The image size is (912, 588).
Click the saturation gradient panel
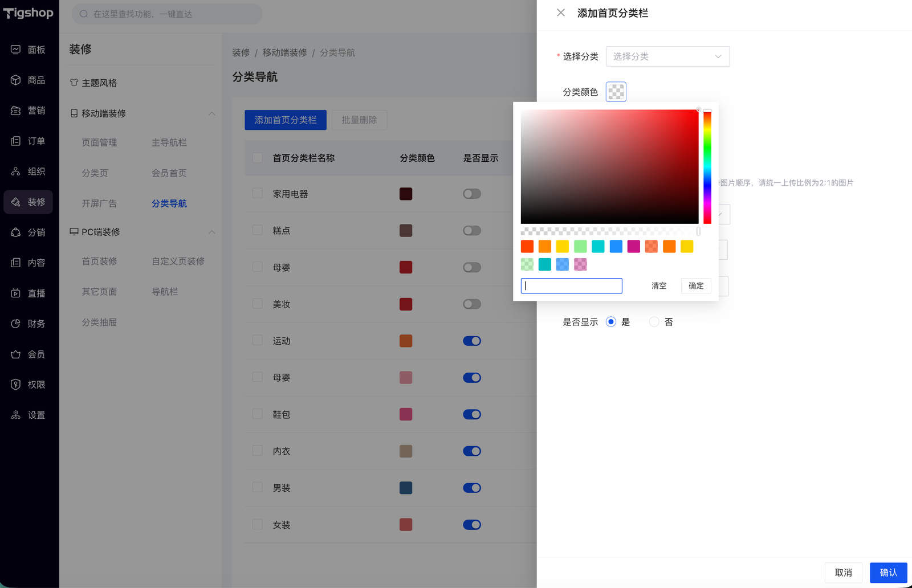[x=610, y=167]
